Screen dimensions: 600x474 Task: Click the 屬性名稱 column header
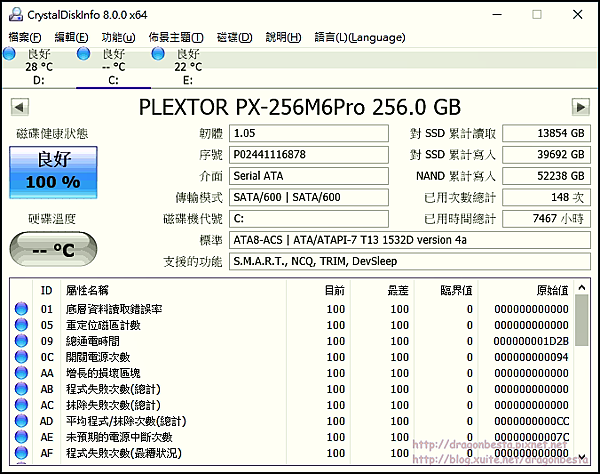(173, 290)
